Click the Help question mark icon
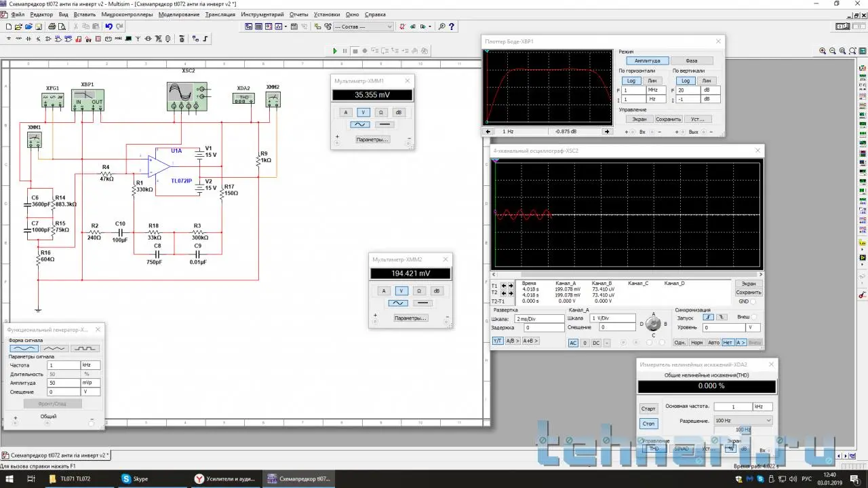The height and width of the screenshot is (488, 868). click(x=452, y=26)
